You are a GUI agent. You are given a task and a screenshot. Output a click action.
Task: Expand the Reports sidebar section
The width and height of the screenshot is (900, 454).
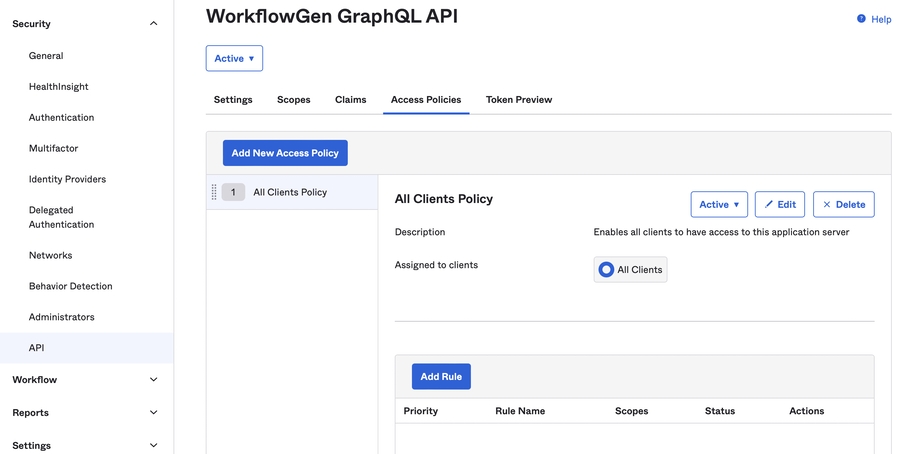(x=153, y=413)
